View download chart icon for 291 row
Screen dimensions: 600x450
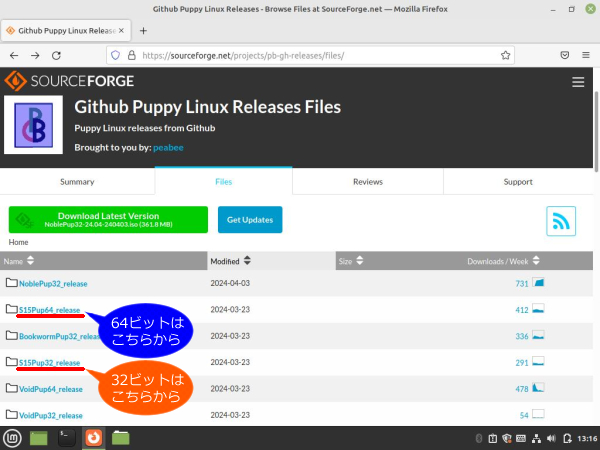tap(538, 362)
